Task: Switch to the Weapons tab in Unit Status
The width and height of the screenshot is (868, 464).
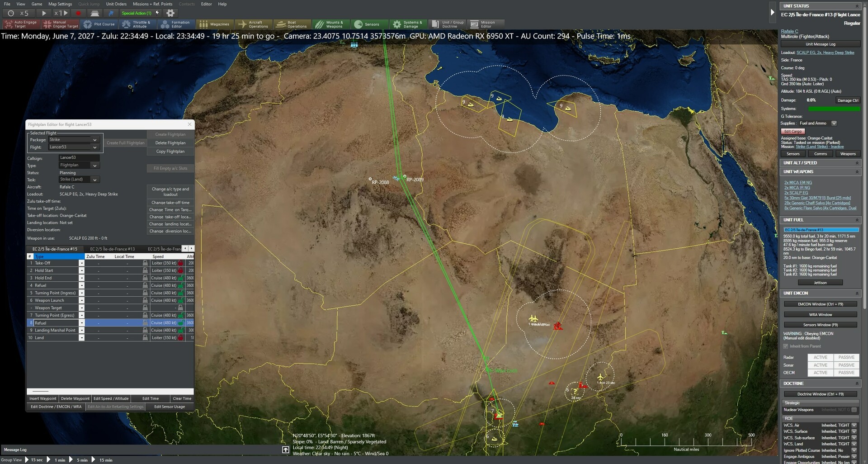Action: pyautogui.click(x=848, y=154)
